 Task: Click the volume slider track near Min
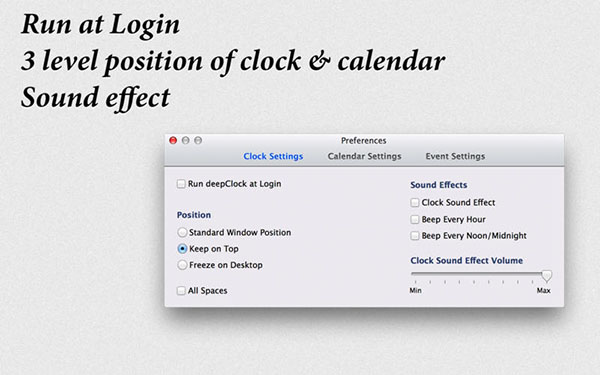coord(416,274)
